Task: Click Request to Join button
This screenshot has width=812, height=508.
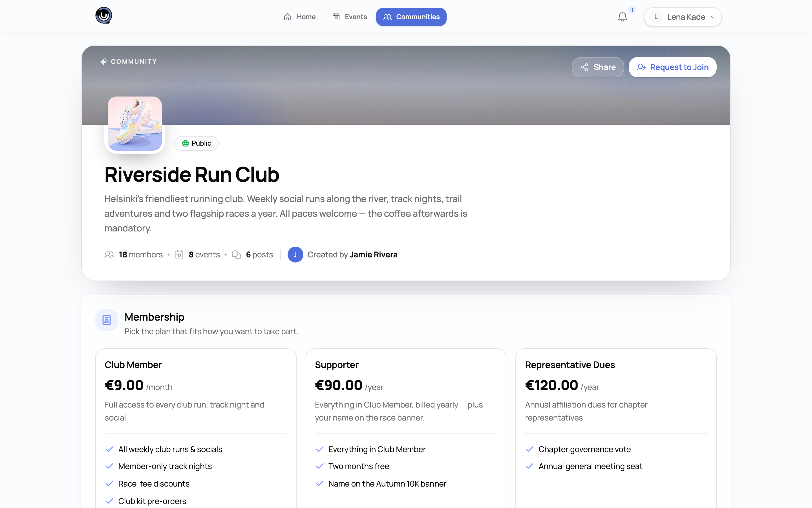Action: tap(672, 67)
